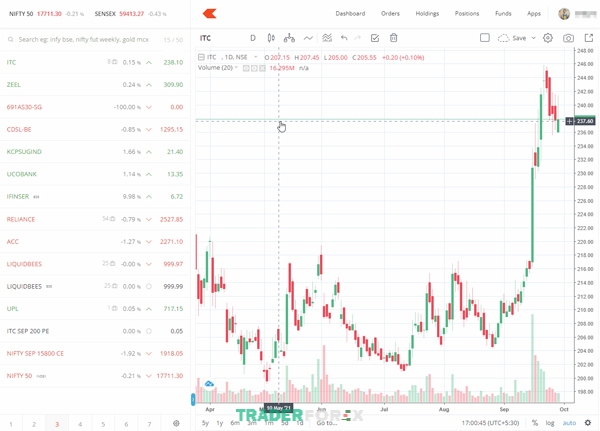Toggle visibility of the Volume indicator

(x=246, y=68)
